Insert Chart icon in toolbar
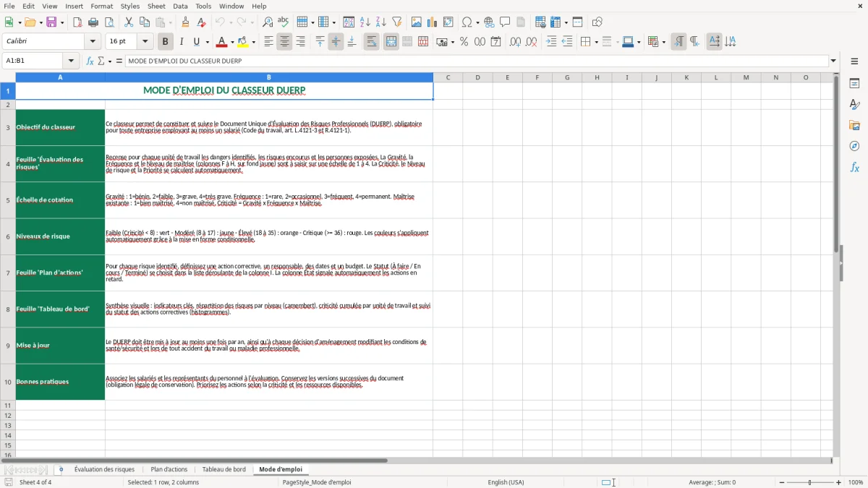 click(433, 22)
